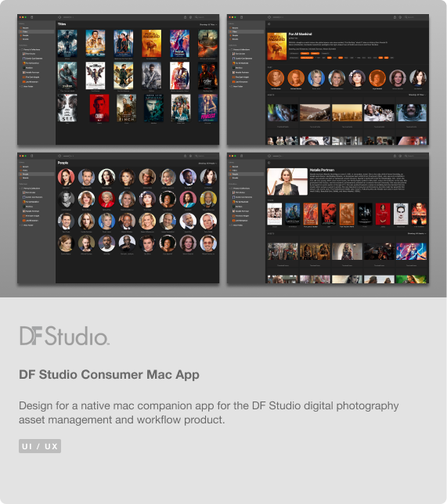Open the Showing All People dropdown in the People window

(x=207, y=164)
